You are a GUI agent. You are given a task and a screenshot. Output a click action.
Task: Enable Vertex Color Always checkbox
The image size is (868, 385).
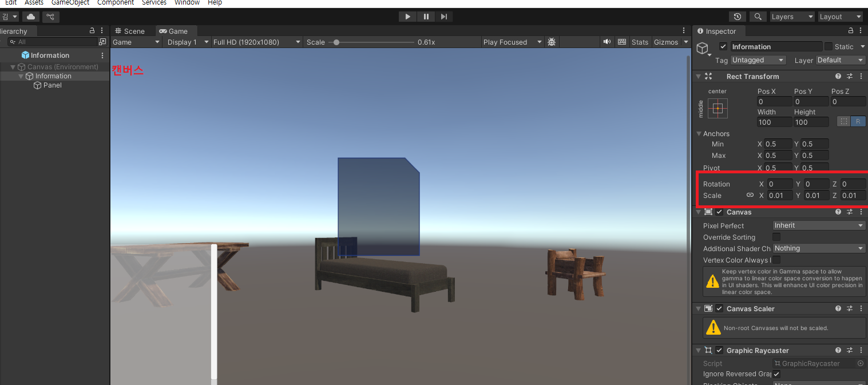point(776,260)
